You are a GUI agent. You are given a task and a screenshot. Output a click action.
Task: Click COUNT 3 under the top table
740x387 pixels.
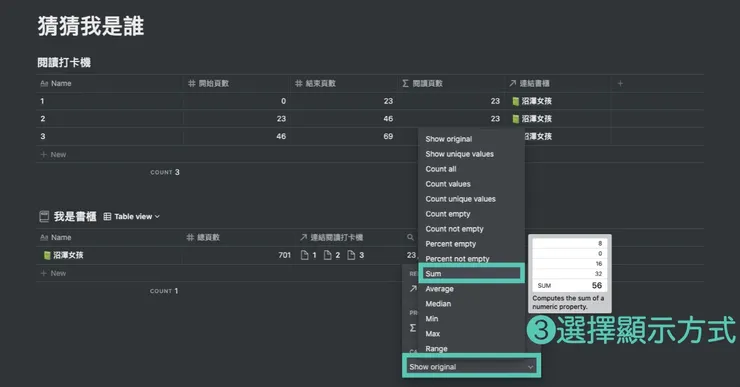[x=165, y=172]
